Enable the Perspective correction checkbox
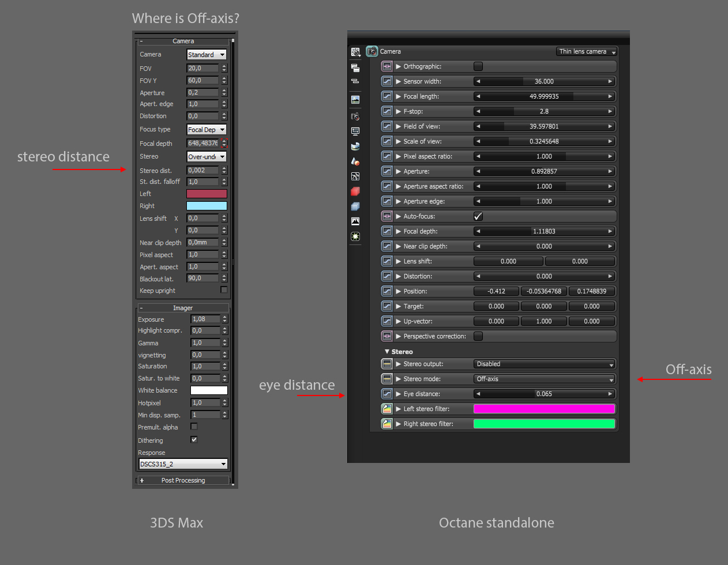The height and width of the screenshot is (565, 728). pyautogui.click(x=478, y=336)
